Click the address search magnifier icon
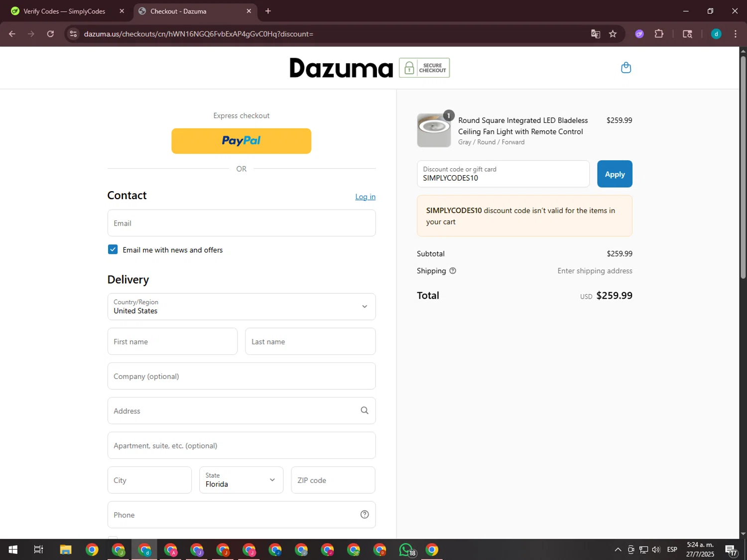747x560 pixels. [365, 411]
